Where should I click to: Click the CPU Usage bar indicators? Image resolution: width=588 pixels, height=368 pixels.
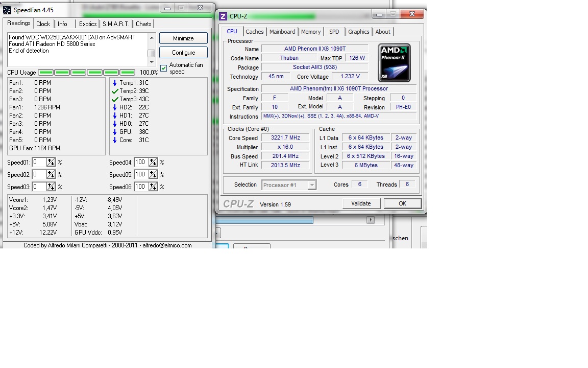tap(87, 73)
